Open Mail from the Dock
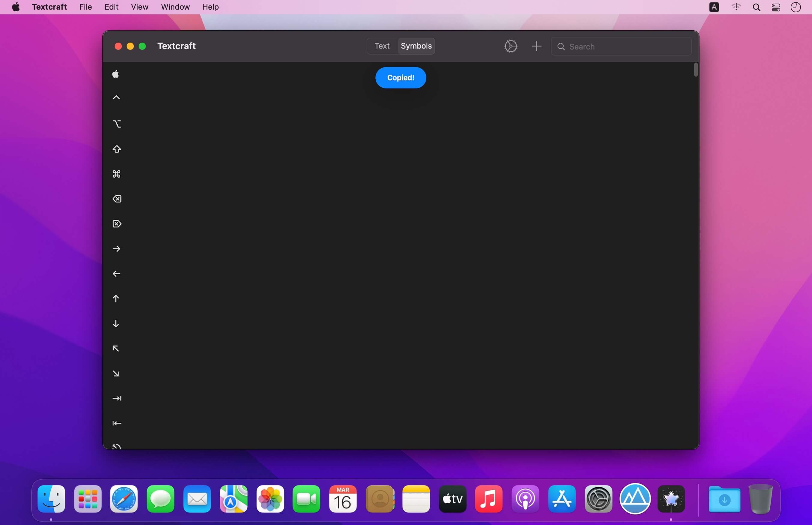Viewport: 812px width, 525px height. [x=197, y=499]
